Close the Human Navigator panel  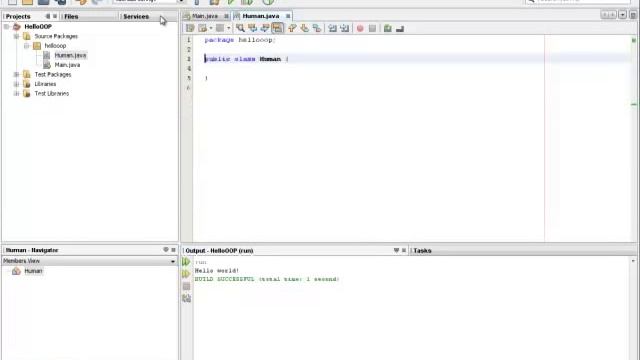pyautogui.click(x=173, y=250)
